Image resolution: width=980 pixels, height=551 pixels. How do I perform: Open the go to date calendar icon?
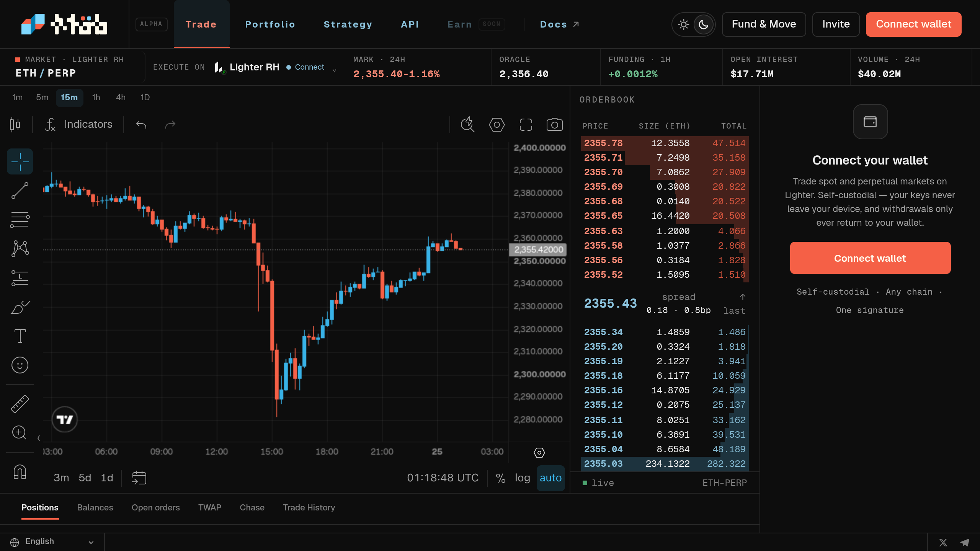[139, 478]
